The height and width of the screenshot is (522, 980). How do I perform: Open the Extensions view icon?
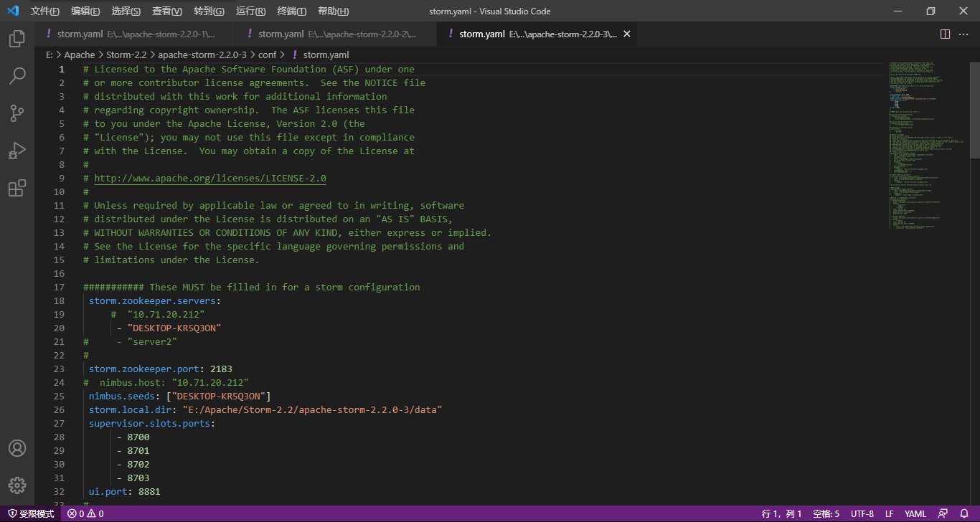click(x=17, y=188)
